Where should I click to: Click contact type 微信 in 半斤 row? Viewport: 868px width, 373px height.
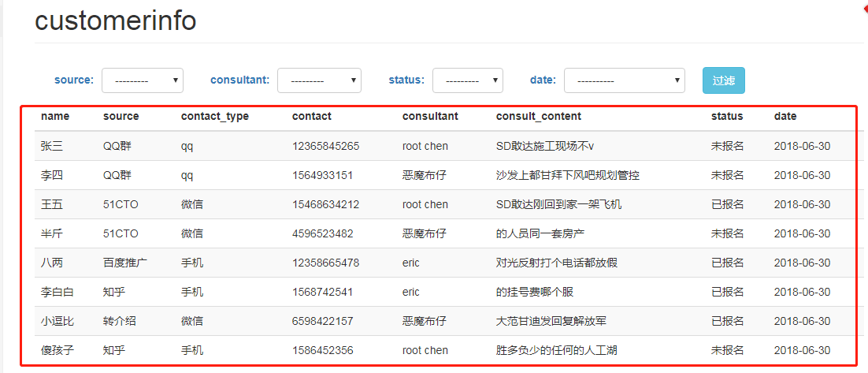[x=192, y=234]
